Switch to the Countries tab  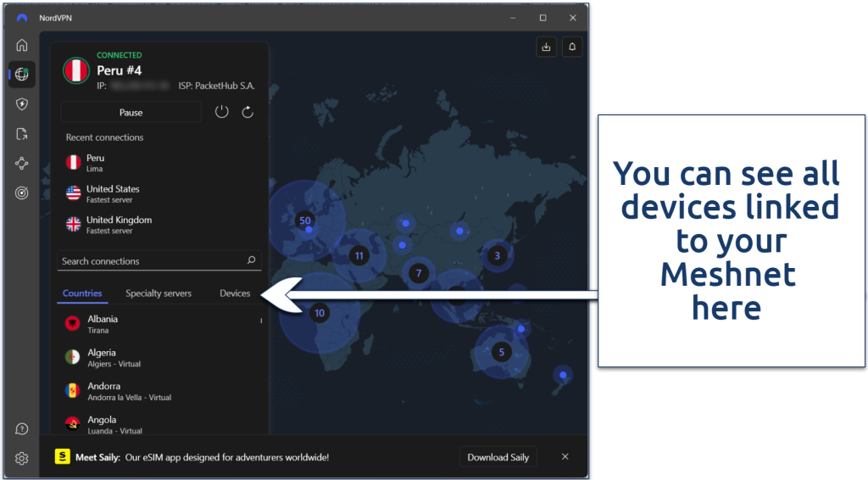[82, 293]
